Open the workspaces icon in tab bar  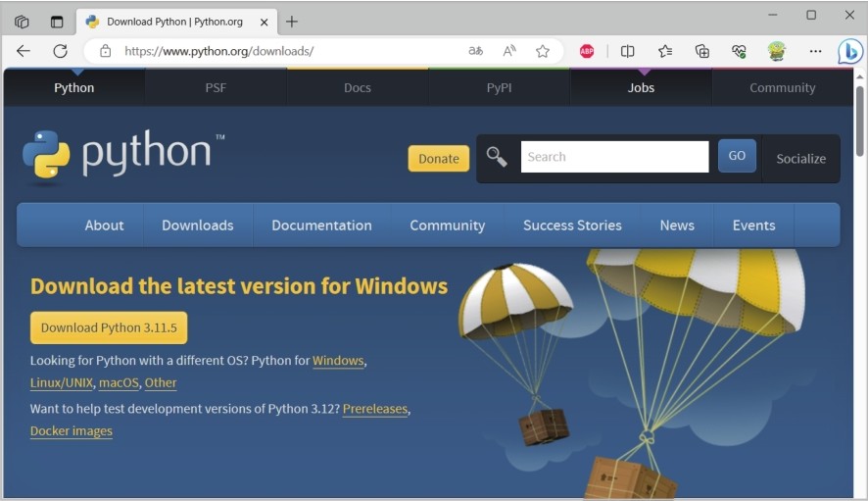pos(22,22)
